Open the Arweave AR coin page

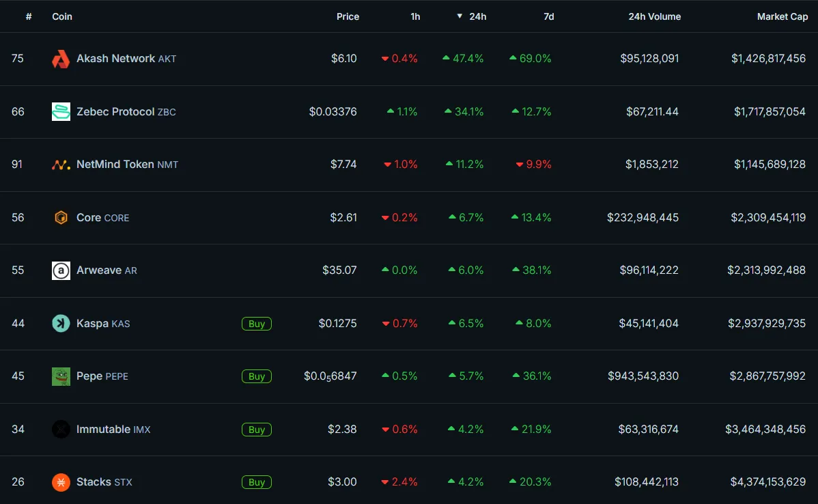[x=107, y=270]
